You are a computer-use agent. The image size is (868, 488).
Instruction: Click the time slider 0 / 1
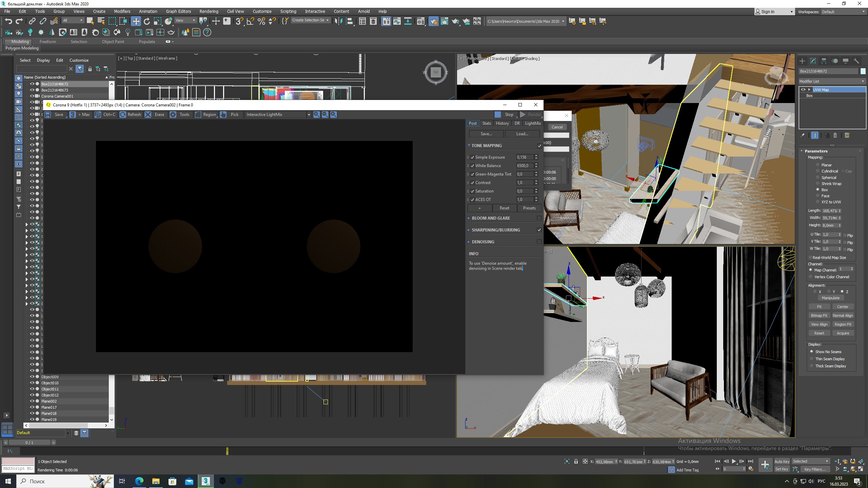[29, 443]
